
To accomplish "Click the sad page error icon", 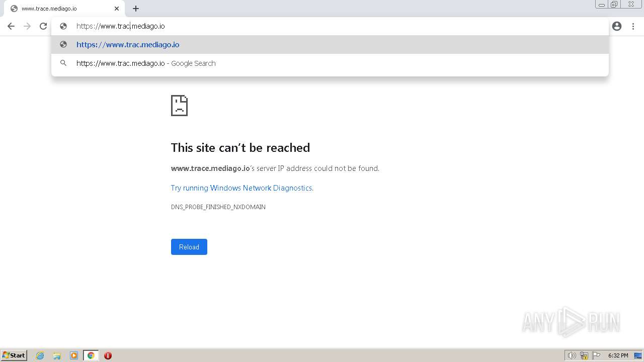I will [179, 106].
